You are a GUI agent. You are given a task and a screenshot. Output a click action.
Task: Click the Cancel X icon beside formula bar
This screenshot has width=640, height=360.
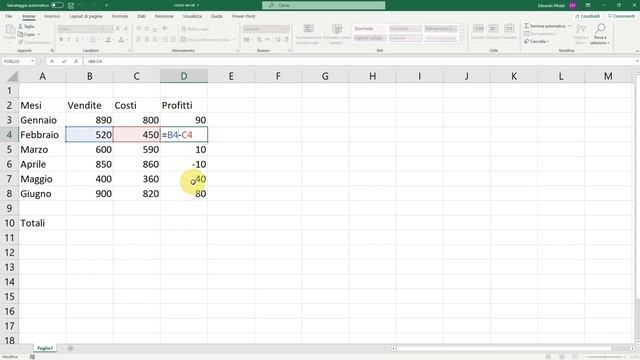pos(52,61)
